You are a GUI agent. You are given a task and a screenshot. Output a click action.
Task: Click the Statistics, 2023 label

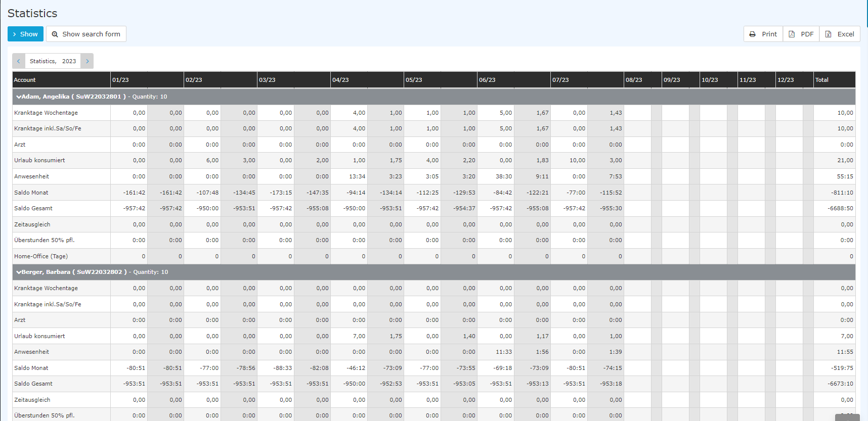pos(53,61)
